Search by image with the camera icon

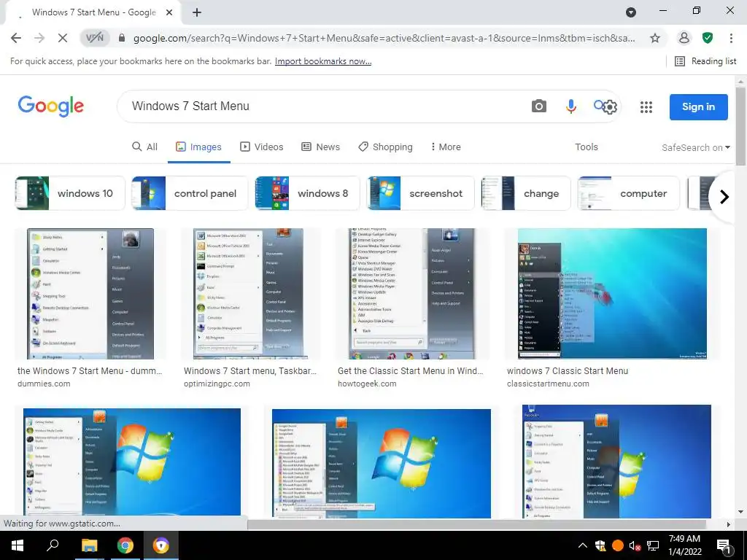pyautogui.click(x=539, y=106)
